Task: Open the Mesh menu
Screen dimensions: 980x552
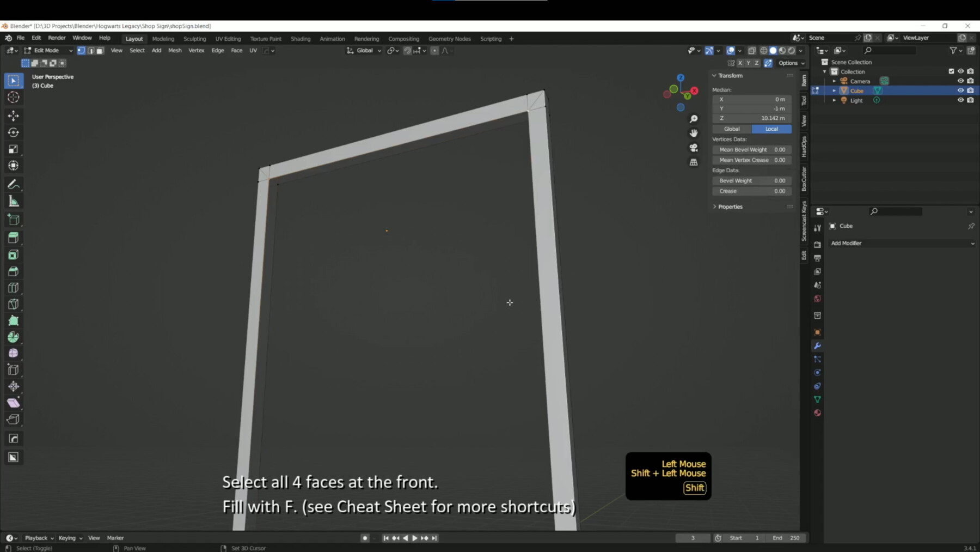Action: (x=175, y=50)
